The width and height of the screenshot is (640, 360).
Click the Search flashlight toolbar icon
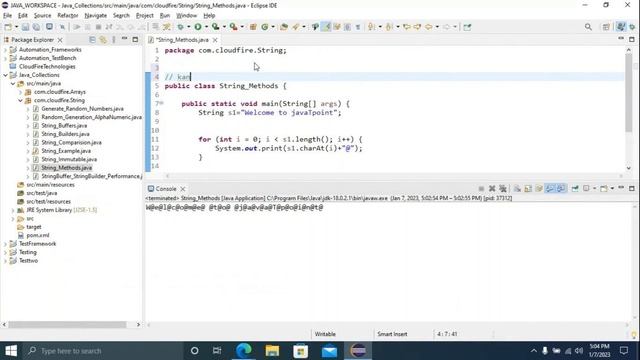click(296, 27)
